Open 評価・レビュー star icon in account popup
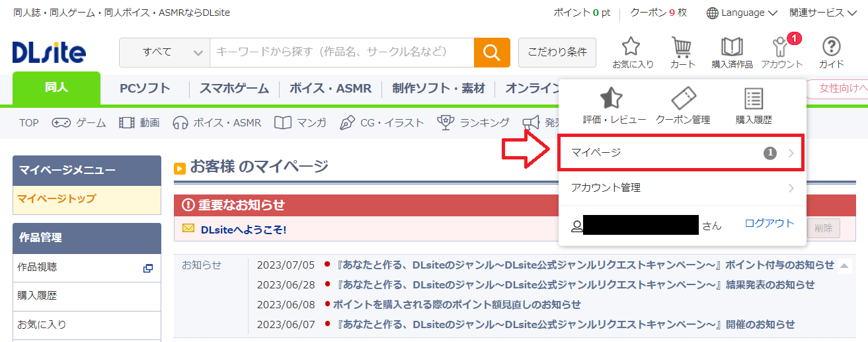Image resolution: width=868 pixels, height=342 pixels. point(614,106)
